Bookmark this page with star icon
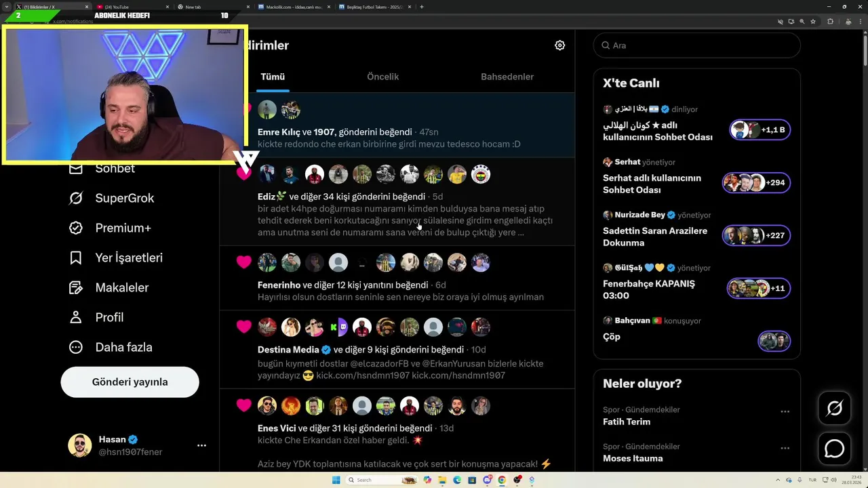Screen dimensions: 868x488 (813, 21)
